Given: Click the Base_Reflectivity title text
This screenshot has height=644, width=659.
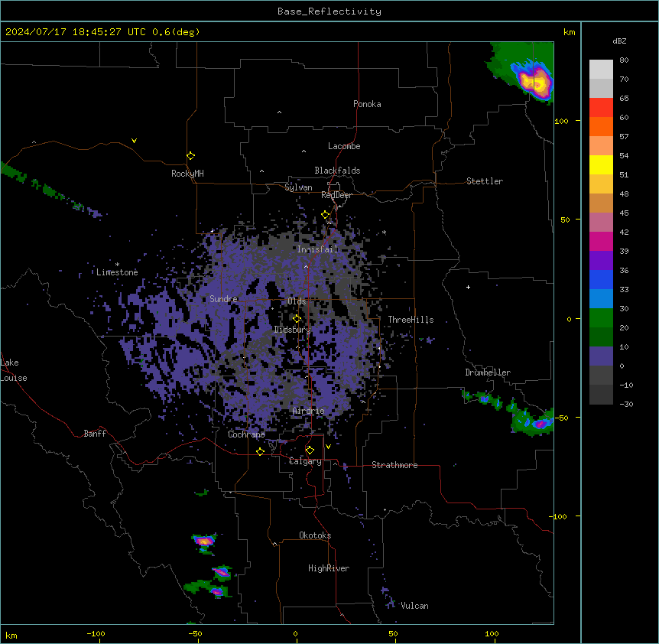Looking at the screenshot, I should tap(329, 11).
